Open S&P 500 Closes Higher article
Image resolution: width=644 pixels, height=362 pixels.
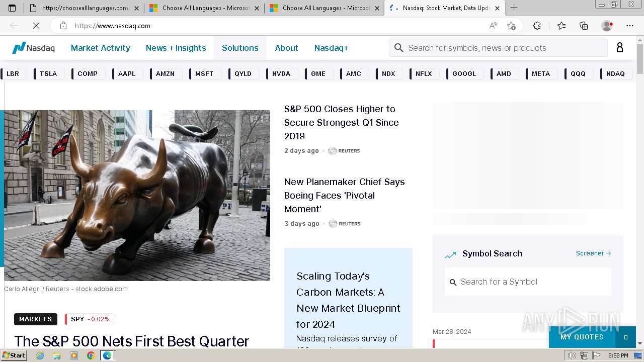pos(342,123)
